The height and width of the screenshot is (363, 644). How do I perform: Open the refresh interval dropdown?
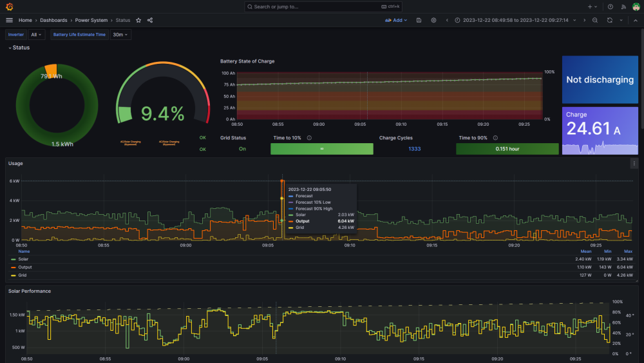pyautogui.click(x=621, y=20)
